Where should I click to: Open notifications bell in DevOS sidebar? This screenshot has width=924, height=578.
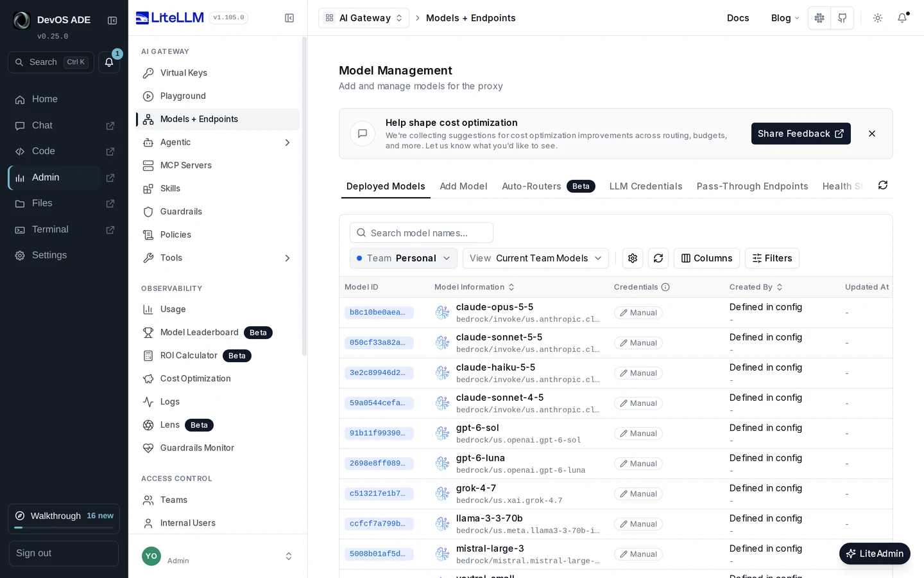pos(109,62)
